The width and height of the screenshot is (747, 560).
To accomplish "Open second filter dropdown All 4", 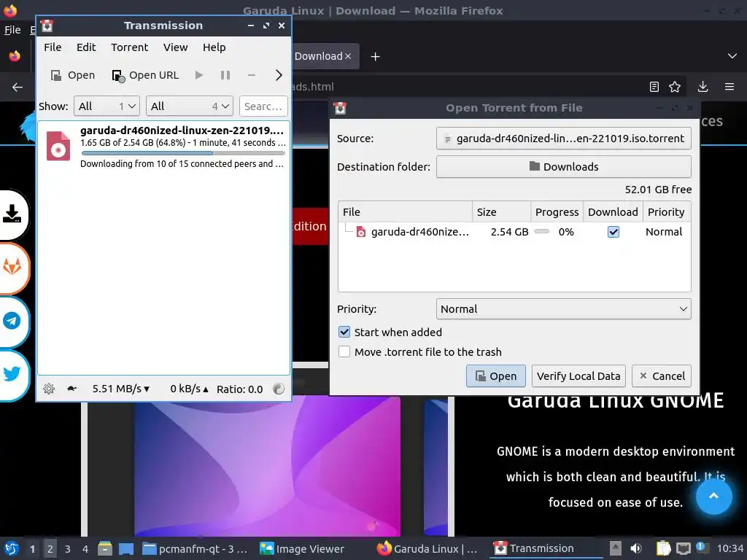I will [x=190, y=106].
